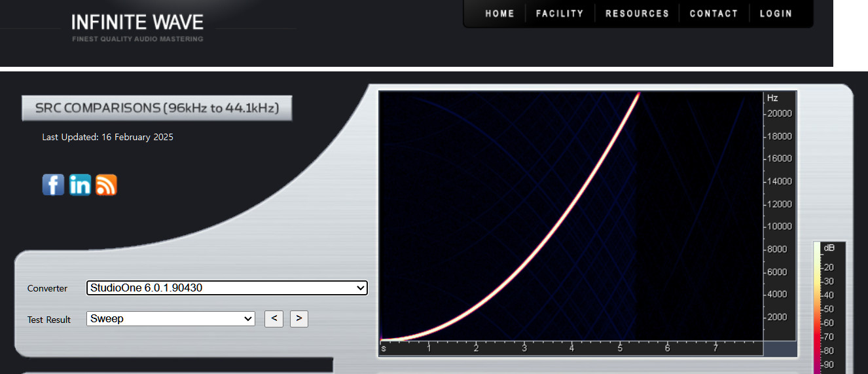Go to the Contact page
868x374 pixels.
click(714, 14)
